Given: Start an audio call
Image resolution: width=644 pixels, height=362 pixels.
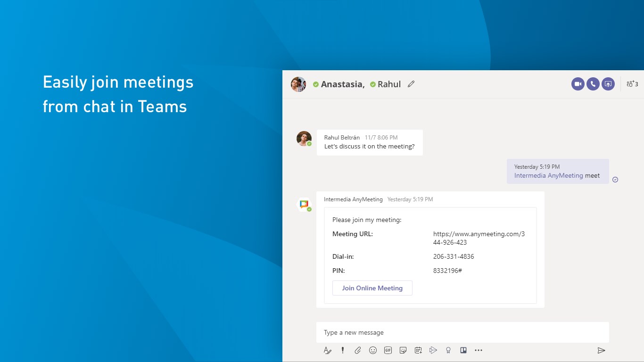Looking at the screenshot, I should (x=593, y=84).
